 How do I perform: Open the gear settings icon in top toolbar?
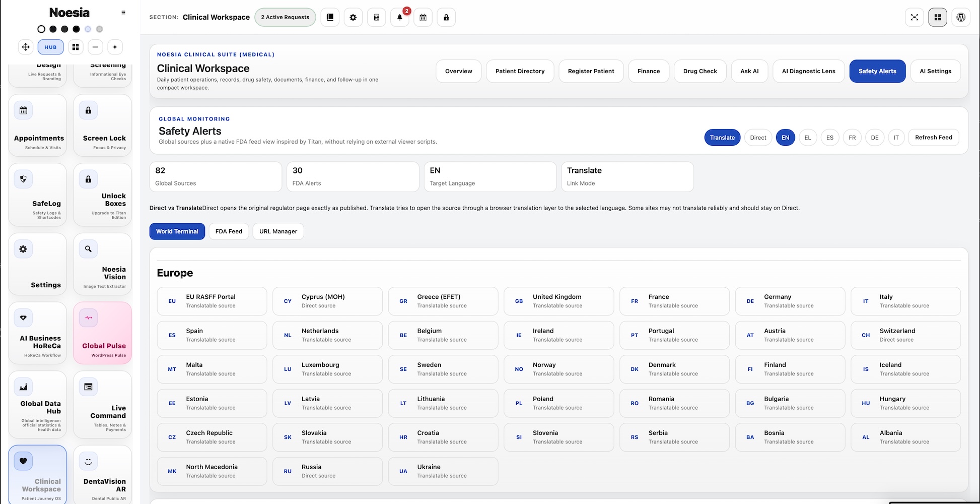(353, 17)
